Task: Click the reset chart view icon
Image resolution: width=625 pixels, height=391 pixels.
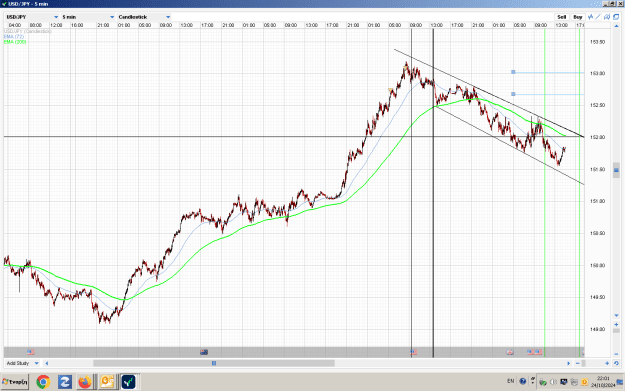Action: (x=616, y=363)
